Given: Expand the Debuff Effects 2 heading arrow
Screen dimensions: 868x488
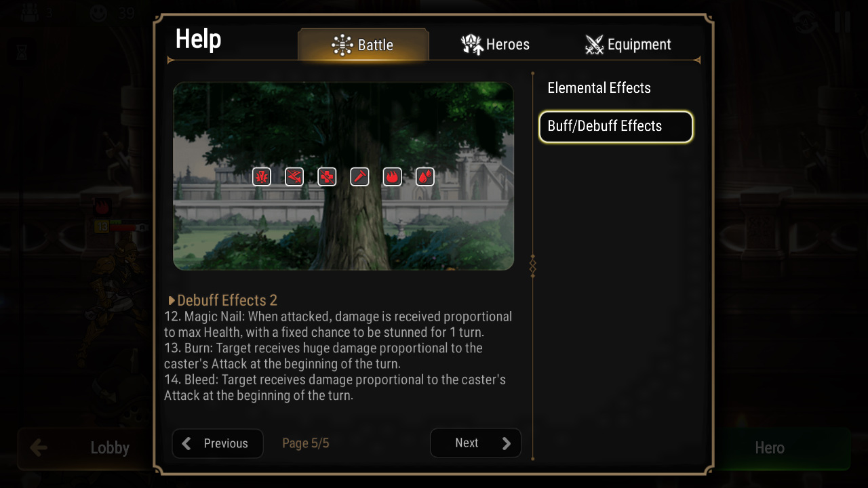Looking at the screenshot, I should (x=172, y=300).
